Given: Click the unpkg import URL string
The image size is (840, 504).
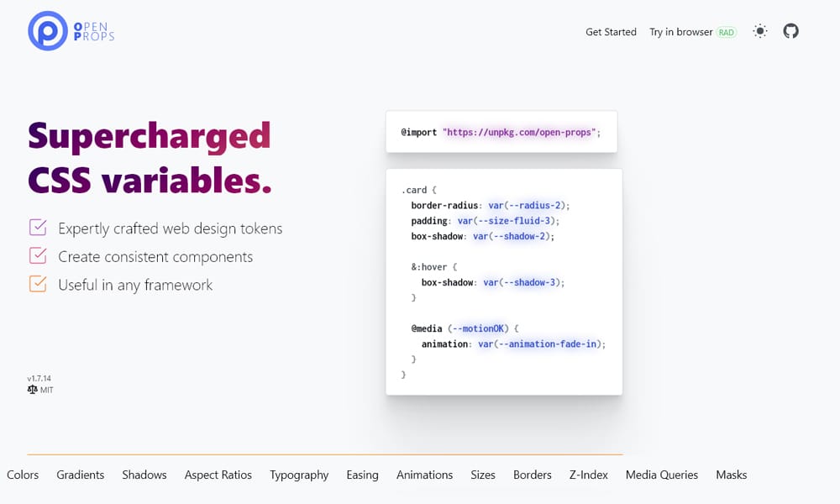Looking at the screenshot, I should click(x=519, y=133).
